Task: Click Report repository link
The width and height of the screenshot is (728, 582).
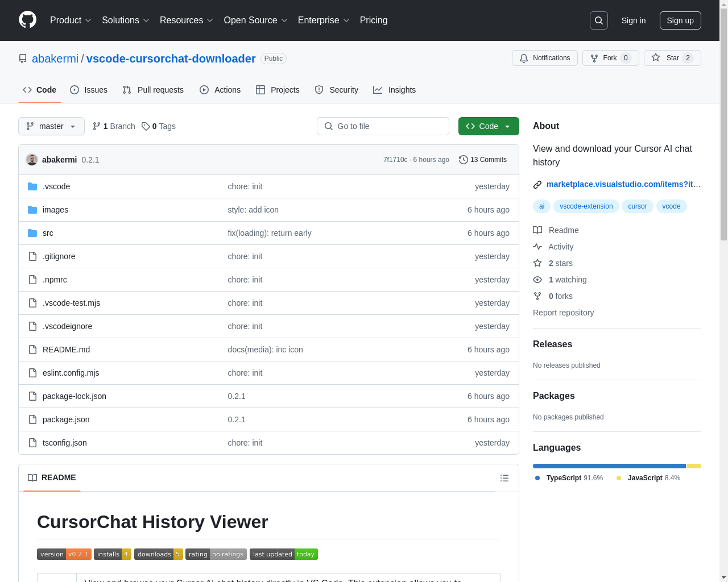Action: tap(563, 313)
